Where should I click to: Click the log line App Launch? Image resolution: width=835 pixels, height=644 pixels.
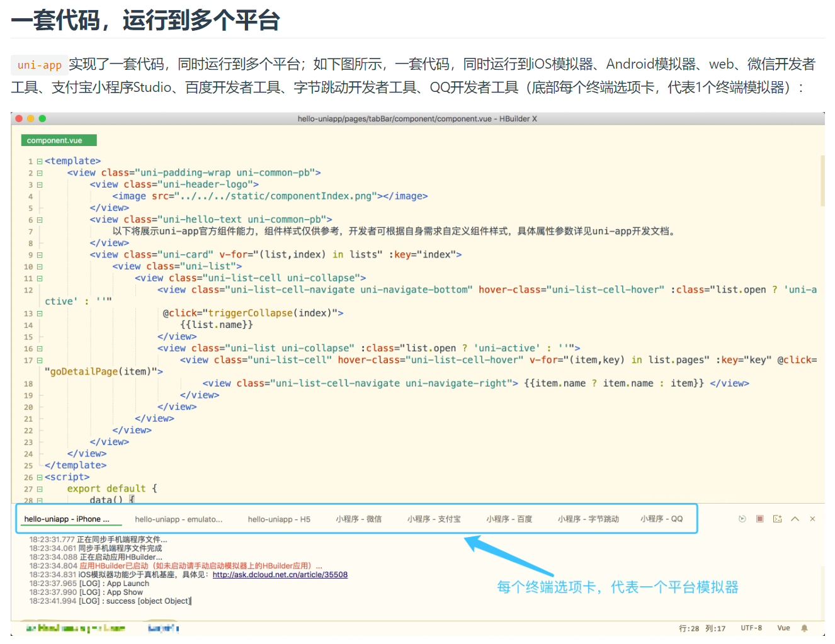tap(89, 584)
